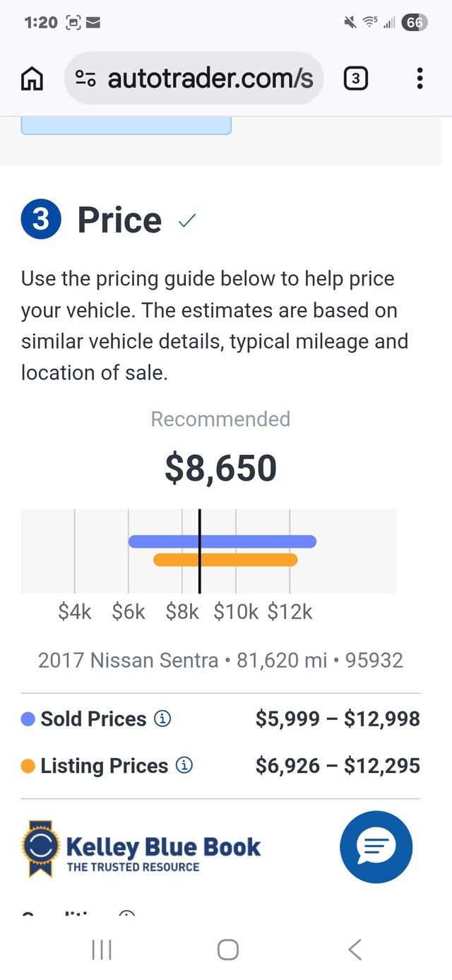Tap the Kelley Blue Book logo

tap(141, 849)
